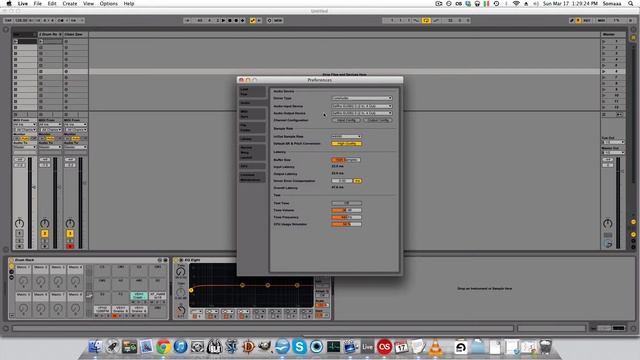
Task: Open Skype from the Dock
Action: coord(299,347)
